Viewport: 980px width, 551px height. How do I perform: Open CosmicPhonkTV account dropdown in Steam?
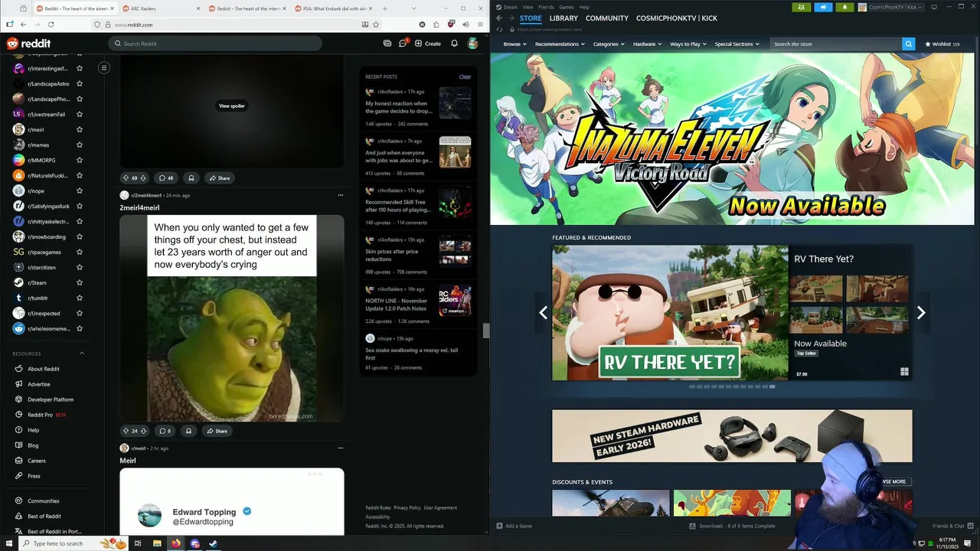[x=890, y=7]
